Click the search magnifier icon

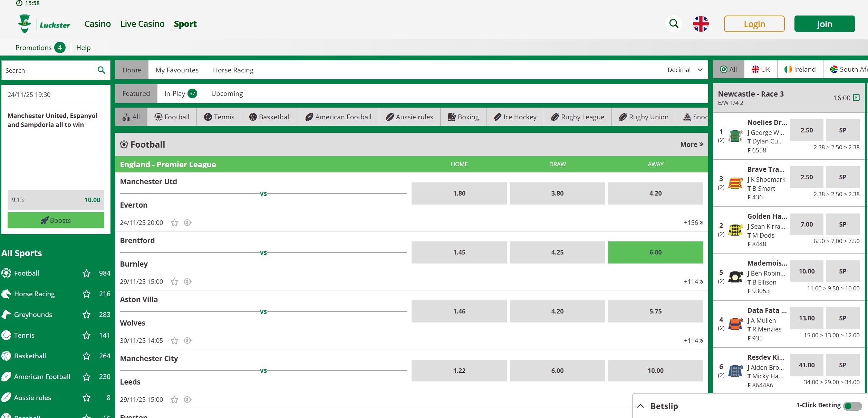point(673,23)
